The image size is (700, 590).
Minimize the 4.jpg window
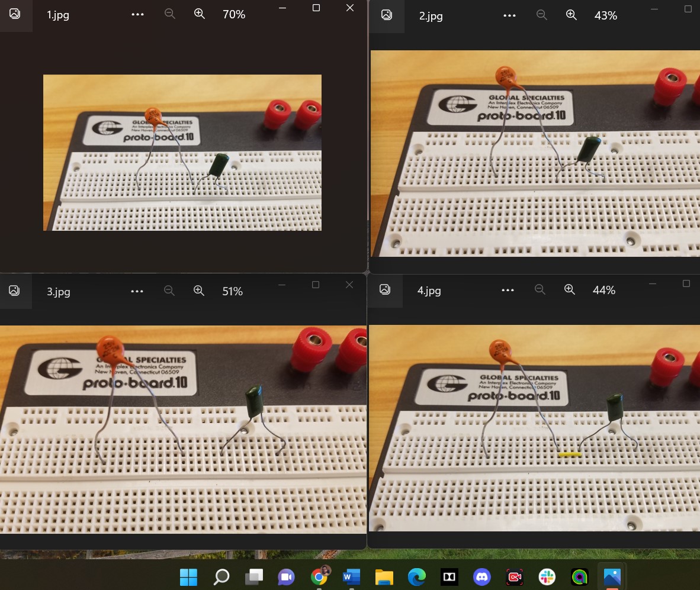click(x=653, y=283)
